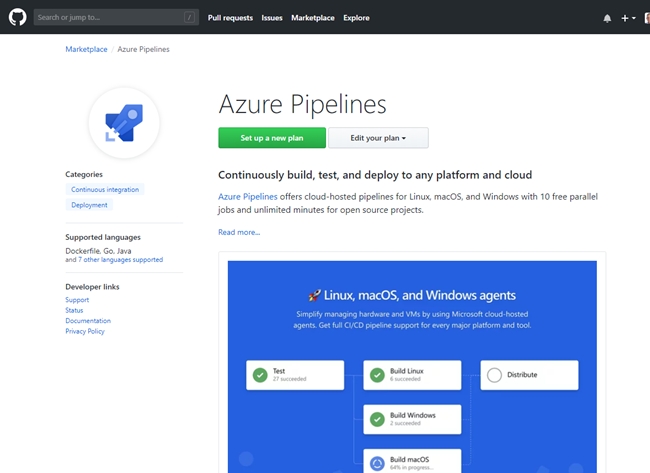Open Issues in top navigation
650x473 pixels.
272,18
